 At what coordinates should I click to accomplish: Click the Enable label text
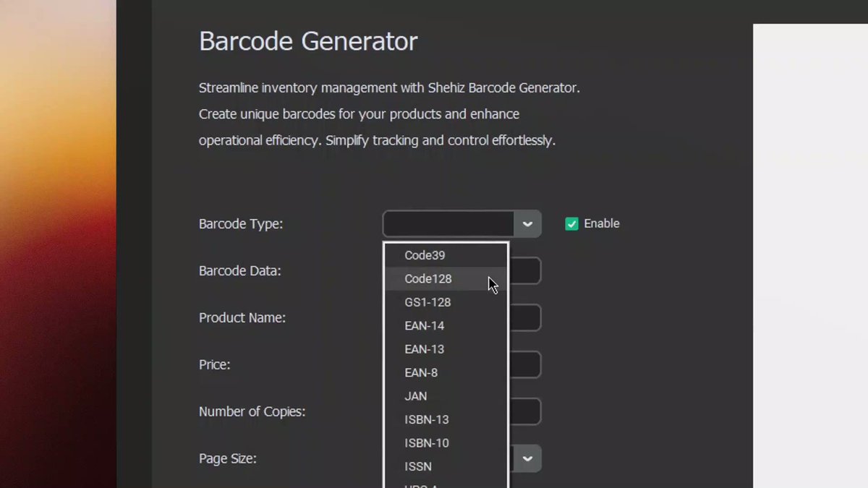point(602,224)
